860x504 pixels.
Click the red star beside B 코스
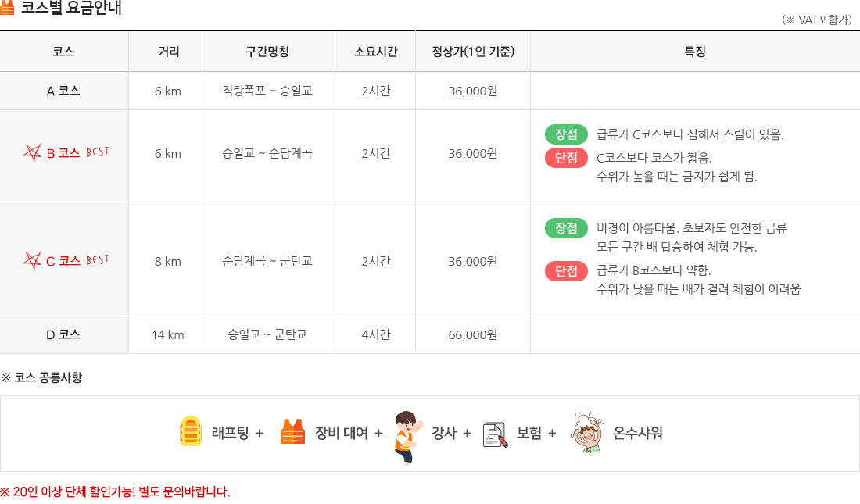(x=32, y=152)
